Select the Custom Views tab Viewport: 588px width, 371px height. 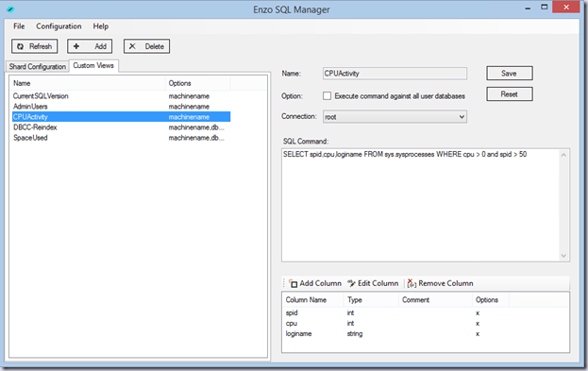coord(93,66)
